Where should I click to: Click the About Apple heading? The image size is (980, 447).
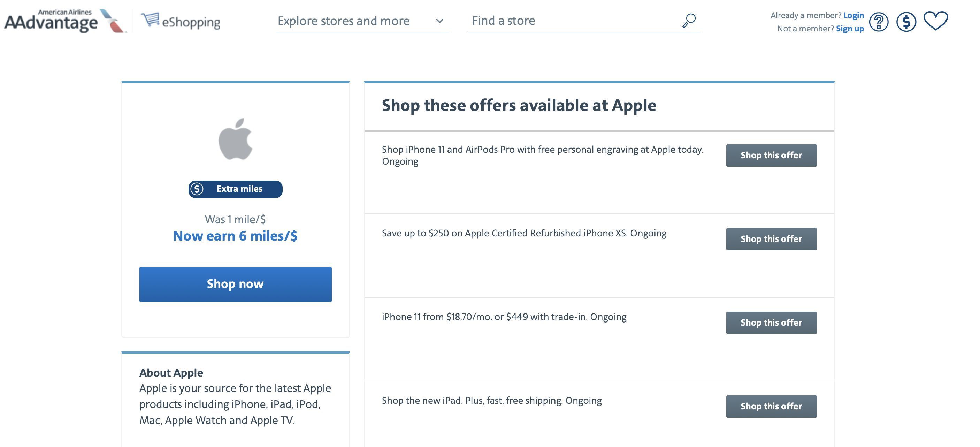171,373
